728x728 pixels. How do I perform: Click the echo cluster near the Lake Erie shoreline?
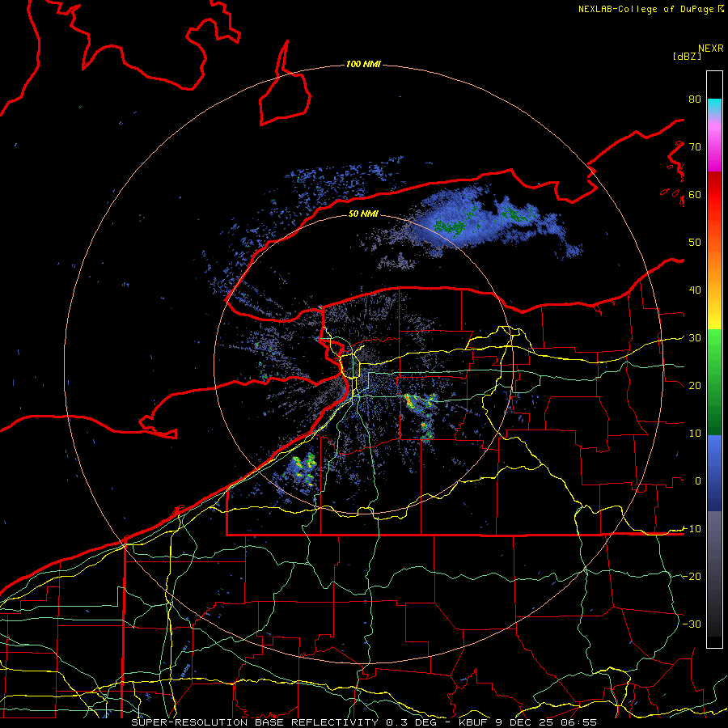[x=302, y=470]
